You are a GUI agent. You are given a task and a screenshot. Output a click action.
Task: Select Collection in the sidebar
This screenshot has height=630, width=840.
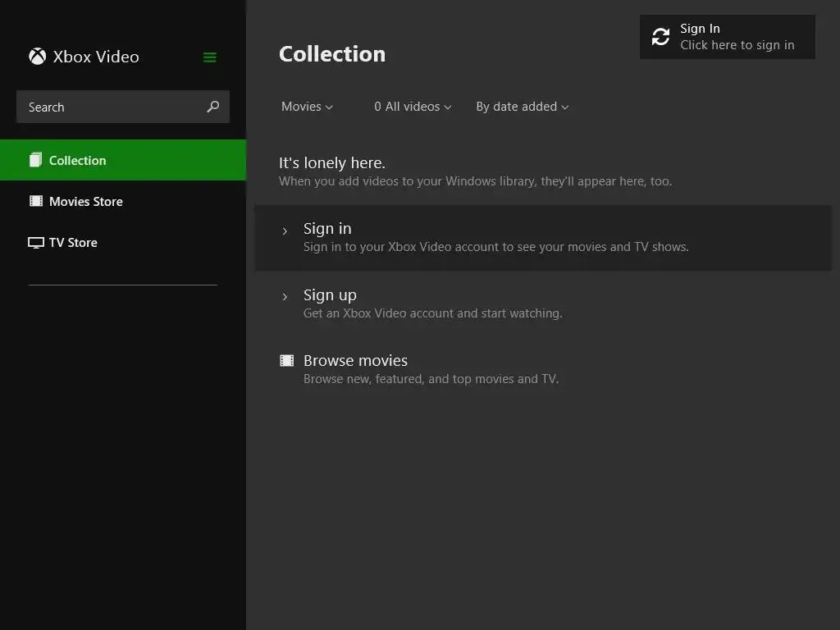tap(78, 161)
